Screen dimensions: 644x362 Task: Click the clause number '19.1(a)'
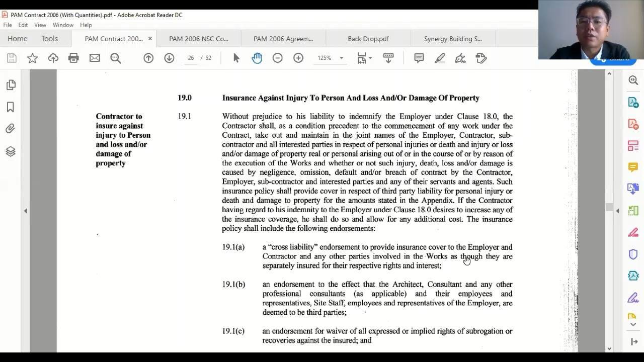pyautogui.click(x=233, y=247)
